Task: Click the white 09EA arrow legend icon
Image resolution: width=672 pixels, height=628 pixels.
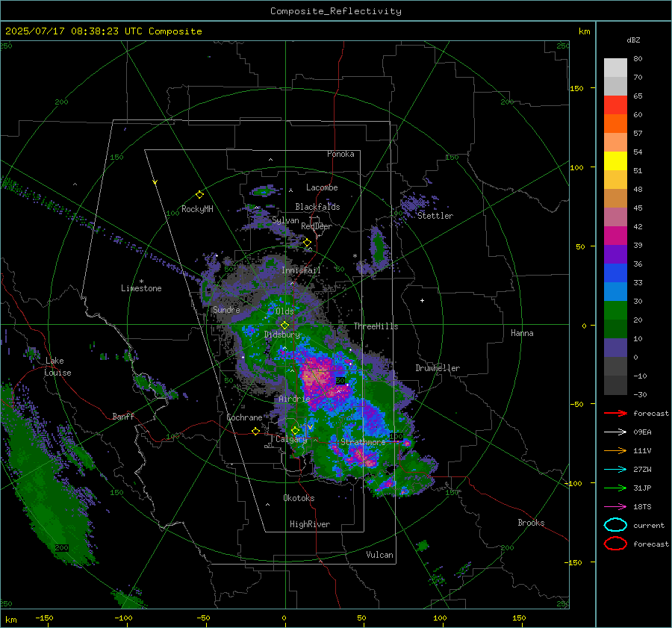Action: click(615, 432)
